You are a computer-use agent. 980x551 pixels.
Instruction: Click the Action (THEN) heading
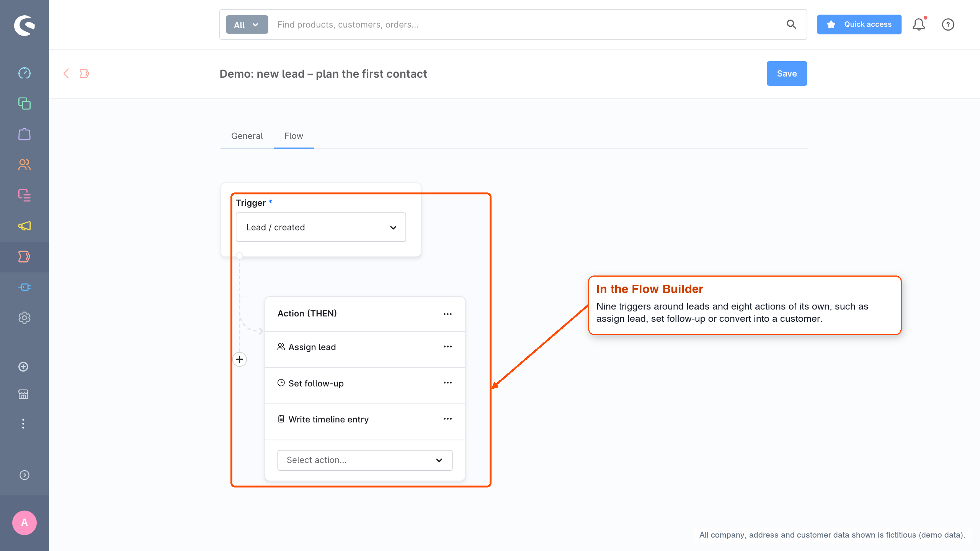pyautogui.click(x=307, y=313)
